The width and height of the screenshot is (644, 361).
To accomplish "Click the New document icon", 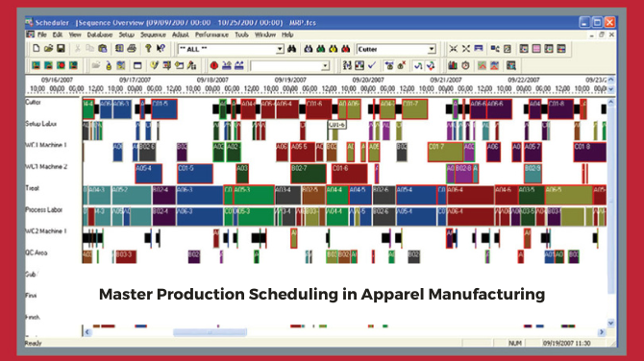I will point(37,49).
